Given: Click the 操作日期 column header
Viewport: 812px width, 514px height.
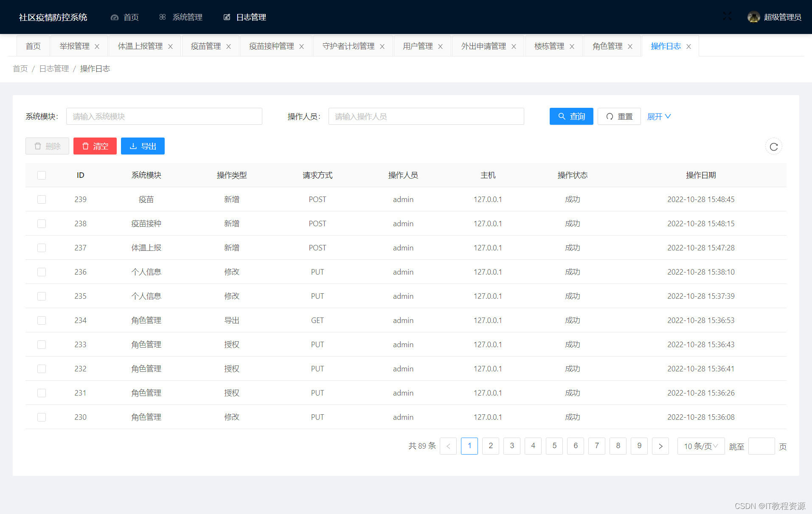Looking at the screenshot, I should pyautogui.click(x=701, y=175).
